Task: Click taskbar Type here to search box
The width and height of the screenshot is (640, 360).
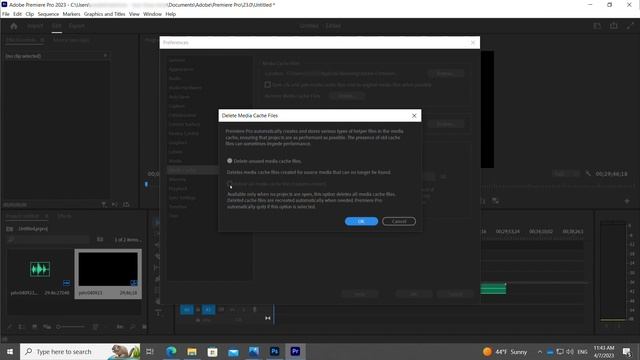Action: 80,351
